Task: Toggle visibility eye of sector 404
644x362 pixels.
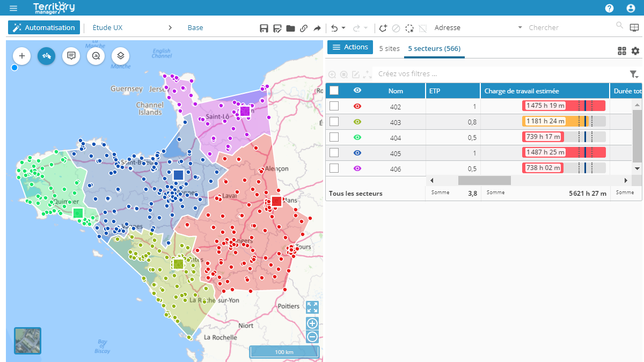Action: tap(357, 137)
